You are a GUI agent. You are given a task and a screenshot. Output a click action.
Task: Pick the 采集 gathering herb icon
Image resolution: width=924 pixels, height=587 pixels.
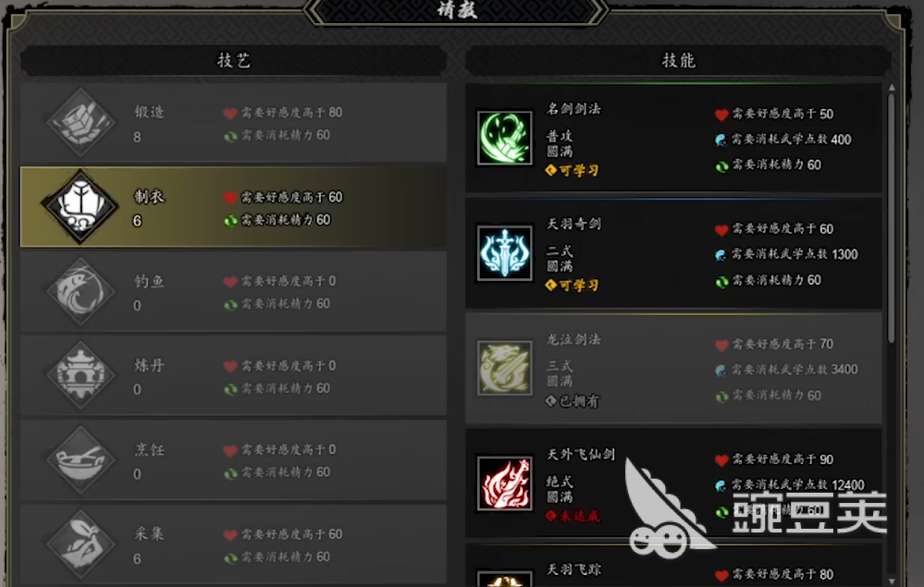pos(80,544)
